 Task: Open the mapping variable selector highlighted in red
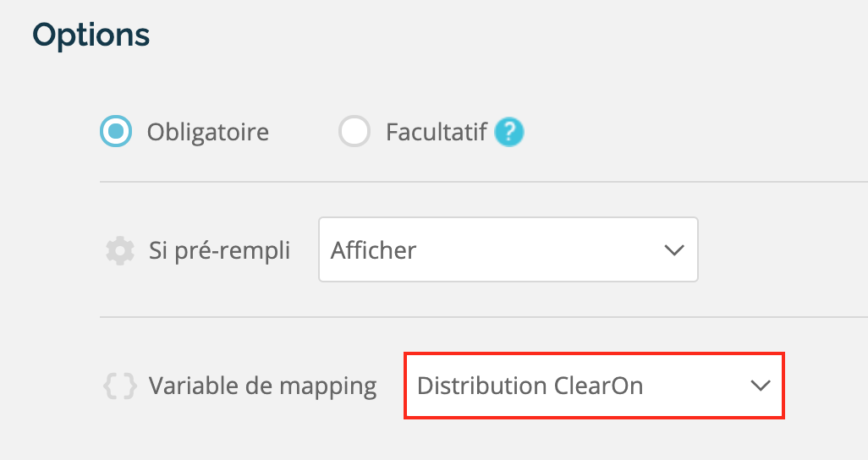[594, 386]
